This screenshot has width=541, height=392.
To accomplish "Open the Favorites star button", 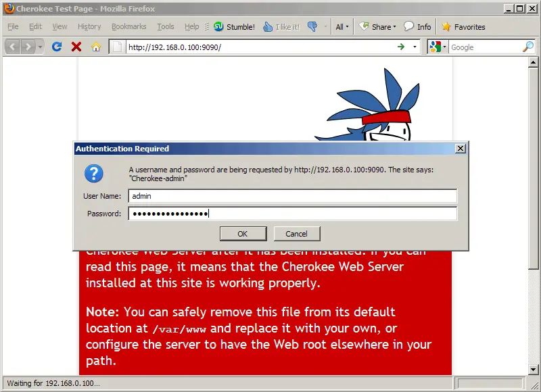I will click(463, 26).
